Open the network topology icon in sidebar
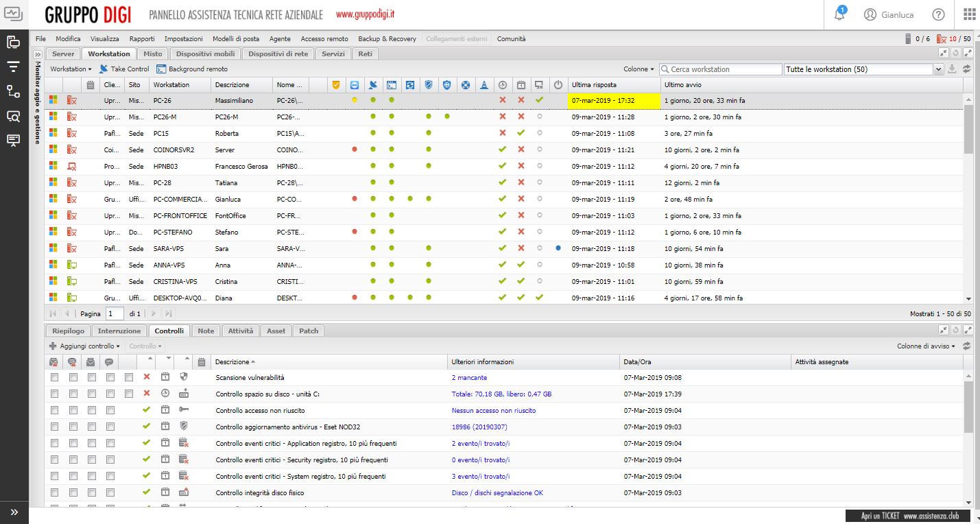 click(x=14, y=91)
